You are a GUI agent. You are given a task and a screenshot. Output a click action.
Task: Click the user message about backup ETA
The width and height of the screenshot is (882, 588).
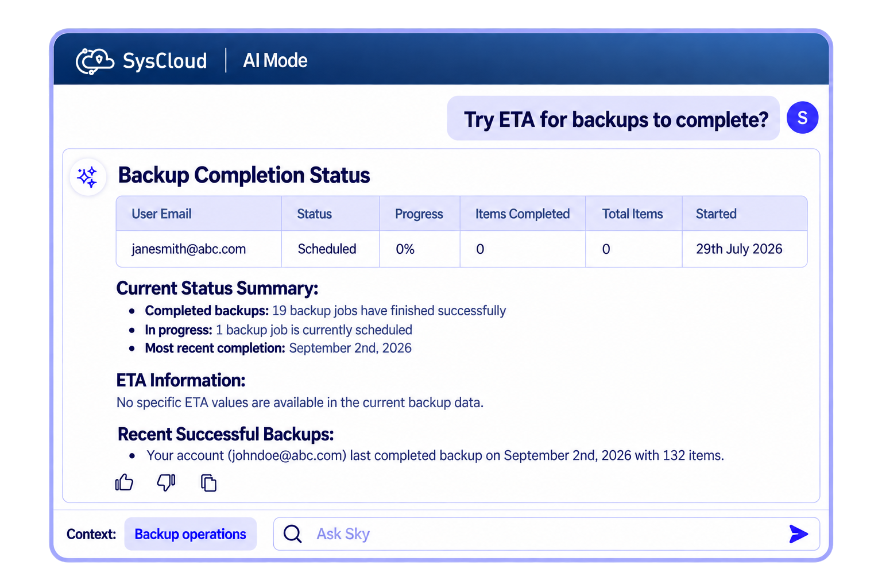[613, 118]
